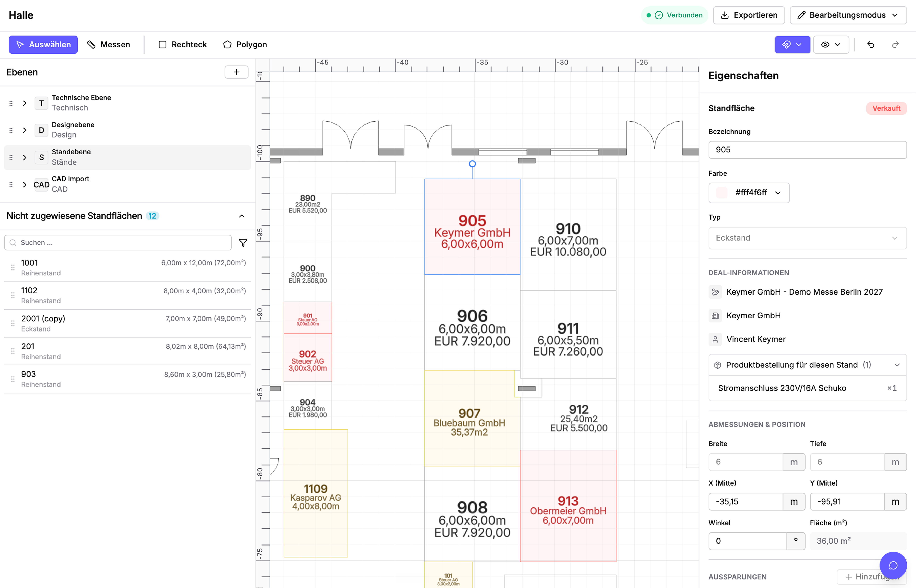Select unassigned stand 2001 (copy)
This screenshot has height=588, width=916.
[128, 323]
